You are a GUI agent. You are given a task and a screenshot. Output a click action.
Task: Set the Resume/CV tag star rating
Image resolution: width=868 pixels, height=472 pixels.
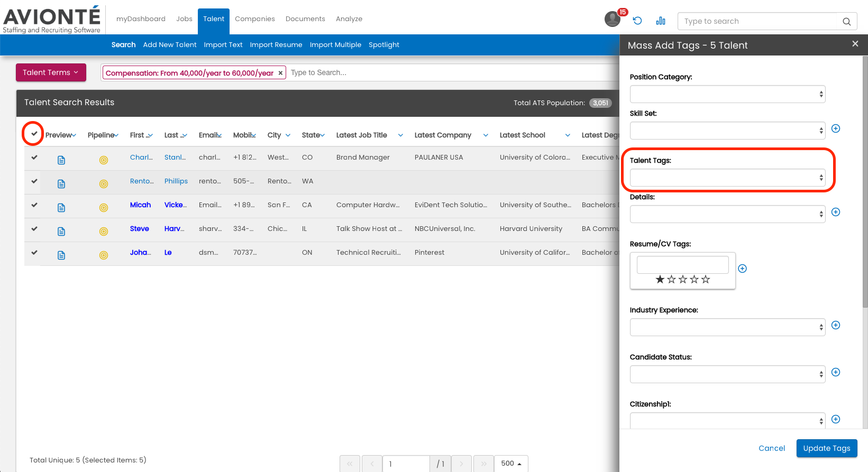[x=682, y=280]
